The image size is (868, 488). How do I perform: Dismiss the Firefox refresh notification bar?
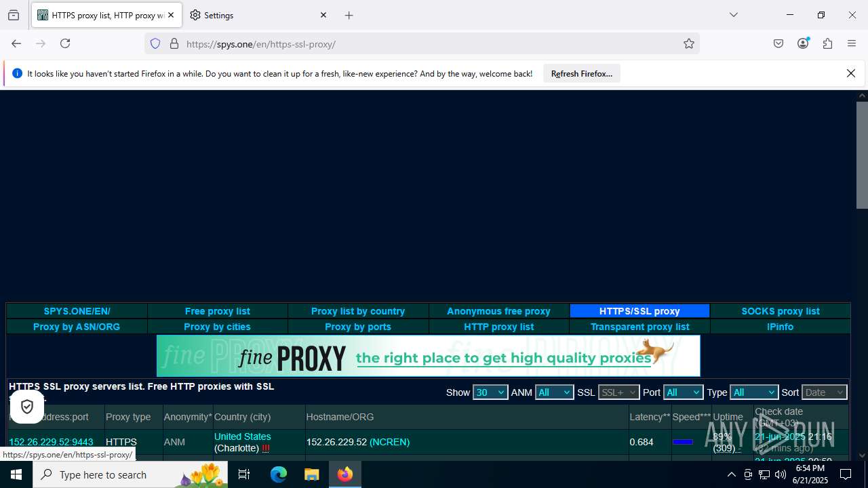point(851,73)
